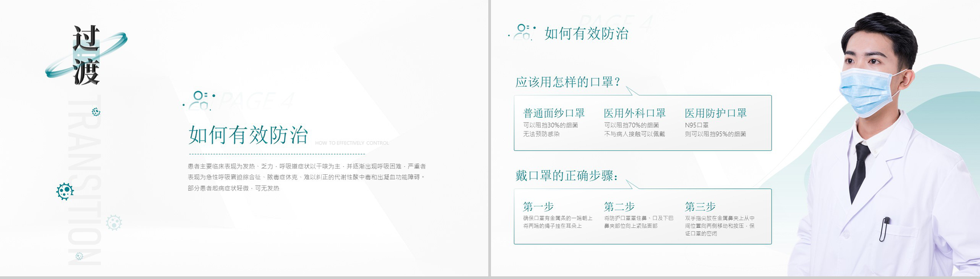Select the large heading 如何有效防治 on the transition slide
Viewport: 980px width, 279px height.
click(x=248, y=135)
